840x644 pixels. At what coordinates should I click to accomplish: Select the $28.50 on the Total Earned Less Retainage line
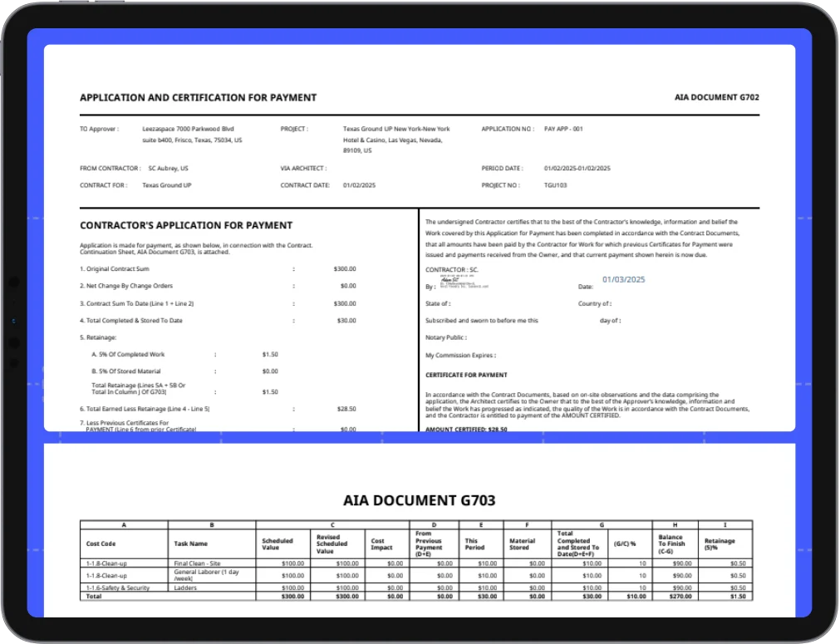pyautogui.click(x=346, y=409)
